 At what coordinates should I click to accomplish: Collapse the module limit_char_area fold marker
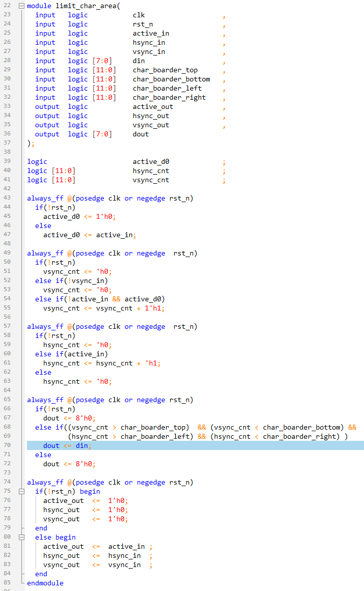click(x=21, y=6)
